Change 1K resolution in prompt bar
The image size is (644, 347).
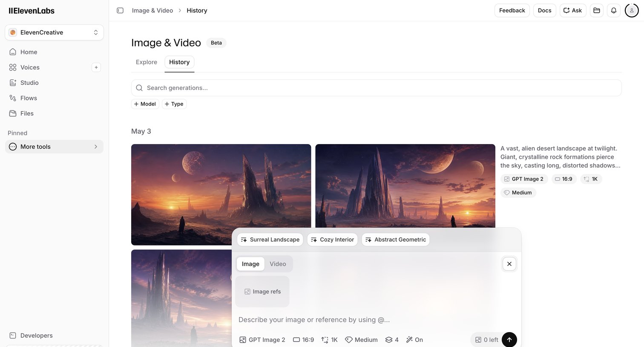[329, 340]
